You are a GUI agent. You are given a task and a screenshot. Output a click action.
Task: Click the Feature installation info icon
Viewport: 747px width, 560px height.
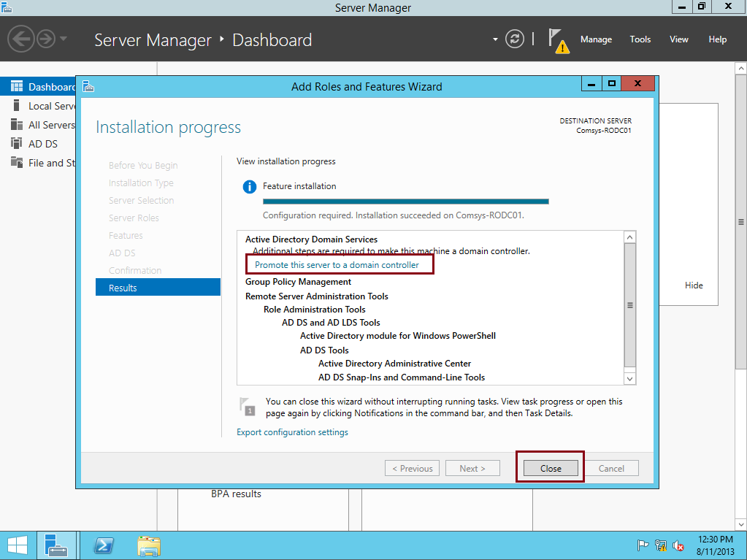[x=249, y=187]
